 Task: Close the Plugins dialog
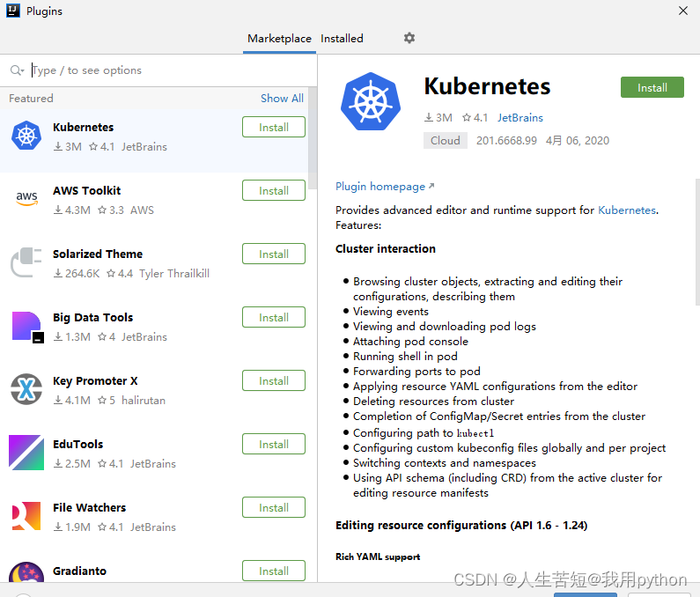(x=683, y=11)
